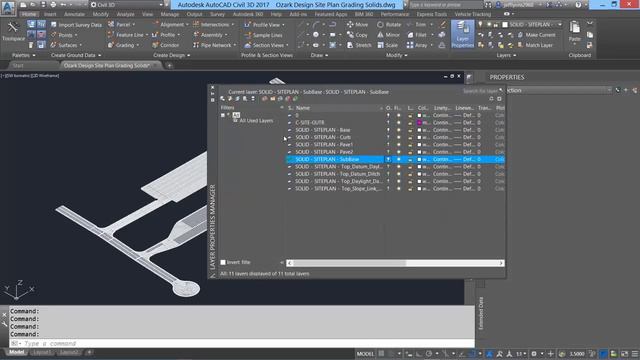The width and height of the screenshot is (640, 360).
Task: Open Layer Properties manager button
Action: (462, 34)
